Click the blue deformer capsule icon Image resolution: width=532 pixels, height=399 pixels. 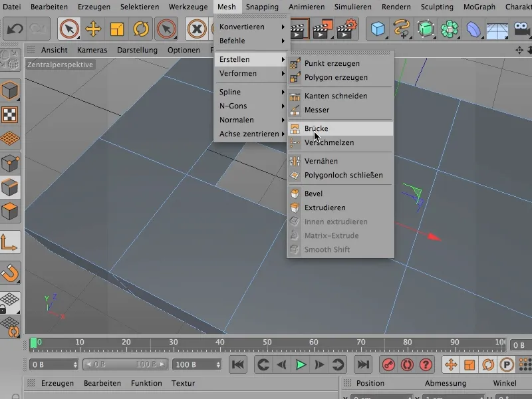click(x=473, y=29)
